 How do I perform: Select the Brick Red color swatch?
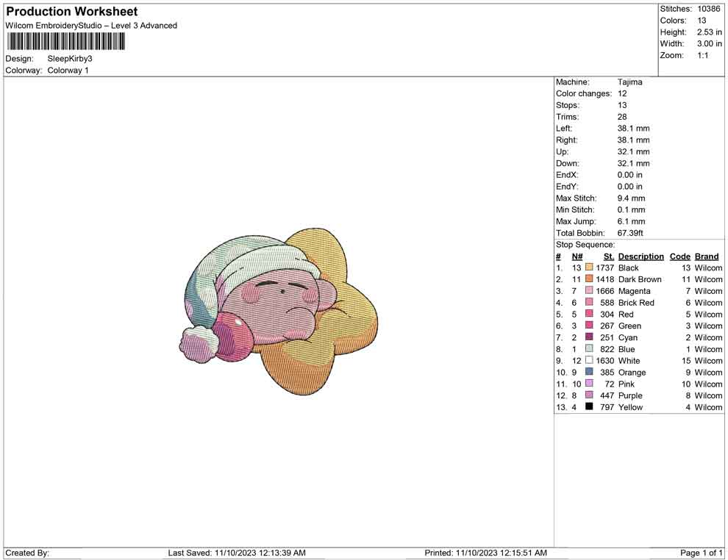coord(589,302)
